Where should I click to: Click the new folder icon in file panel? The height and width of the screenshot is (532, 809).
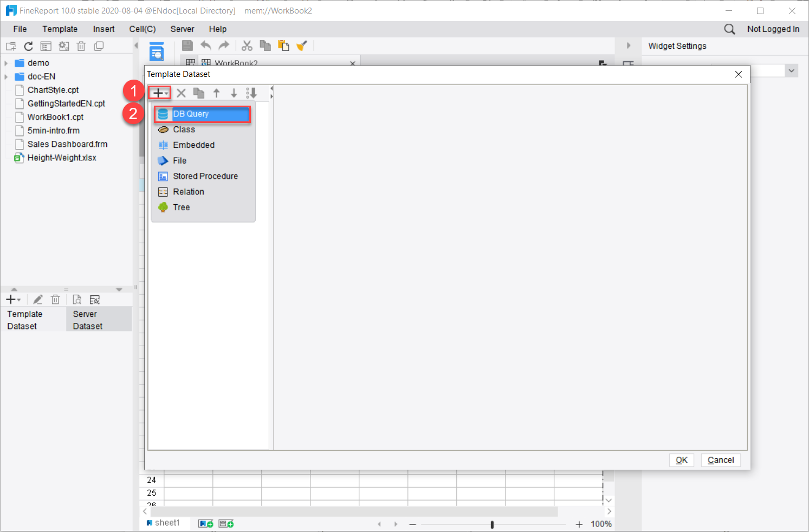(x=11, y=46)
